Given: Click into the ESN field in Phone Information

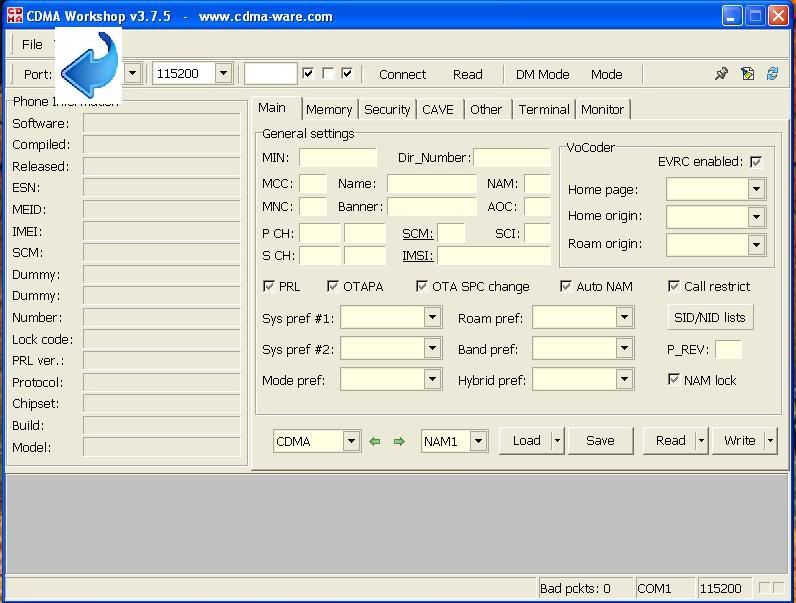Looking at the screenshot, I should click(x=161, y=187).
